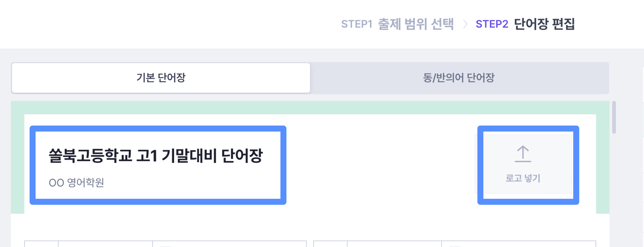Click the dashed logo upload box
Viewport: 644px width, 247px height.
pyautogui.click(x=523, y=164)
